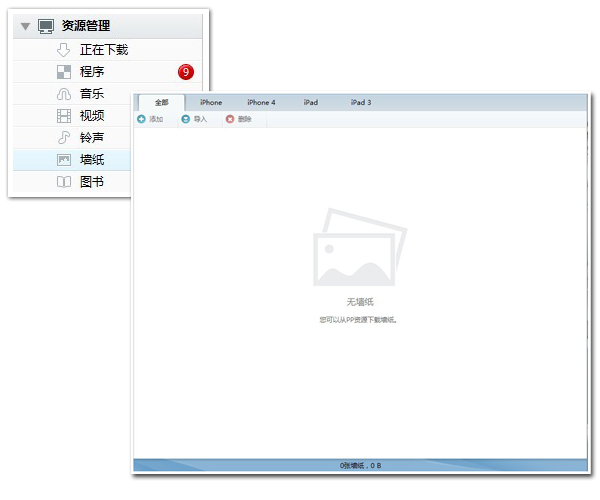Click the blue plus 添加 icon
Screen dimensions: 600x500
click(141, 119)
